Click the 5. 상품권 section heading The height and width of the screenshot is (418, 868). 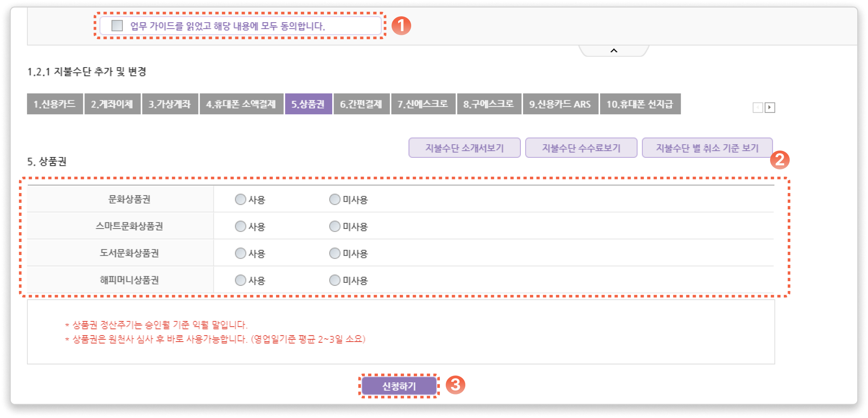[x=46, y=161]
